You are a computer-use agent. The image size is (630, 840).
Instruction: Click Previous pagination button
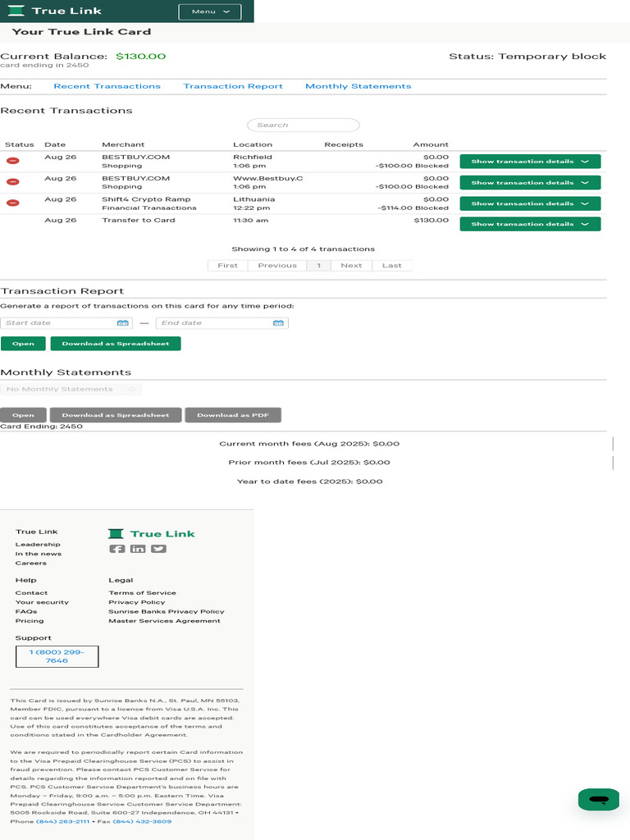click(277, 265)
